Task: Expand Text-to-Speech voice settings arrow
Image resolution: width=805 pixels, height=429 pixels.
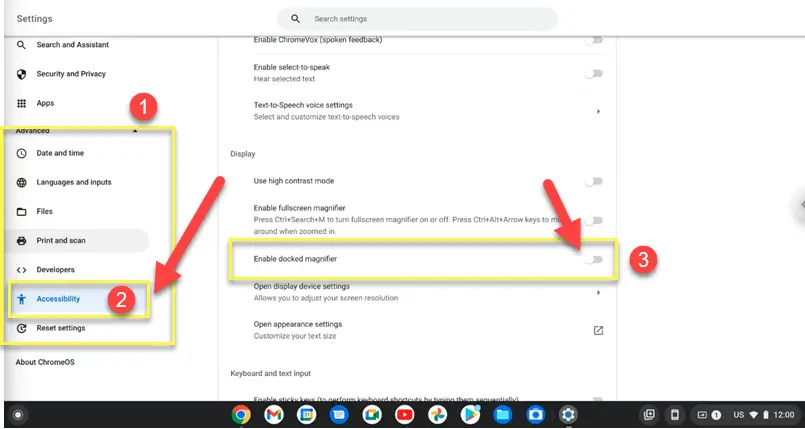Action: (x=598, y=111)
